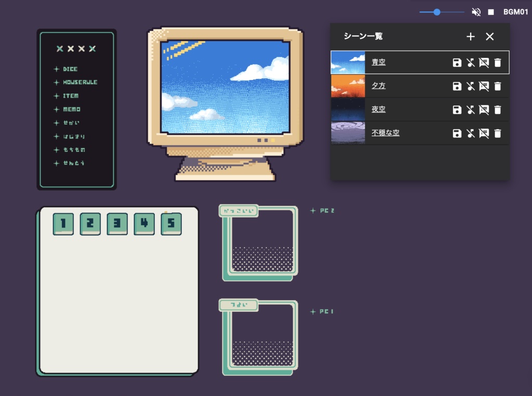The image size is (532, 396).
Task: Delete the 夕方 scene
Action: click(x=498, y=86)
